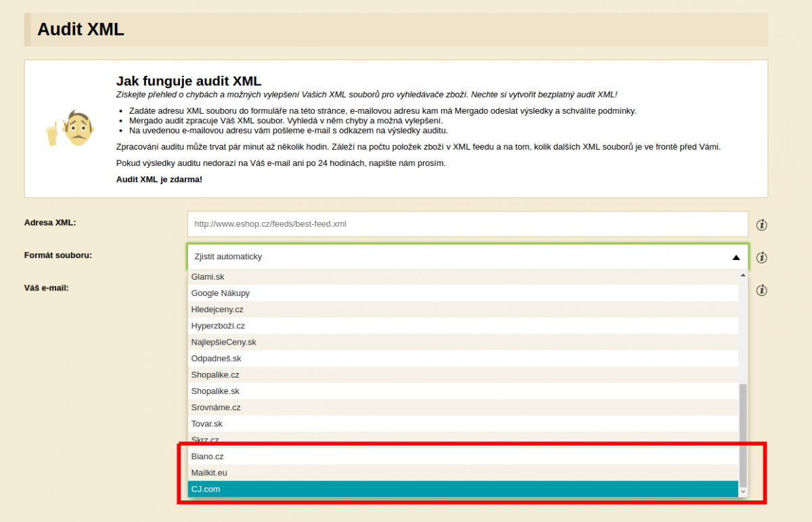Select Biano.cz format option
This screenshot has width=812, height=522.
pos(463,456)
